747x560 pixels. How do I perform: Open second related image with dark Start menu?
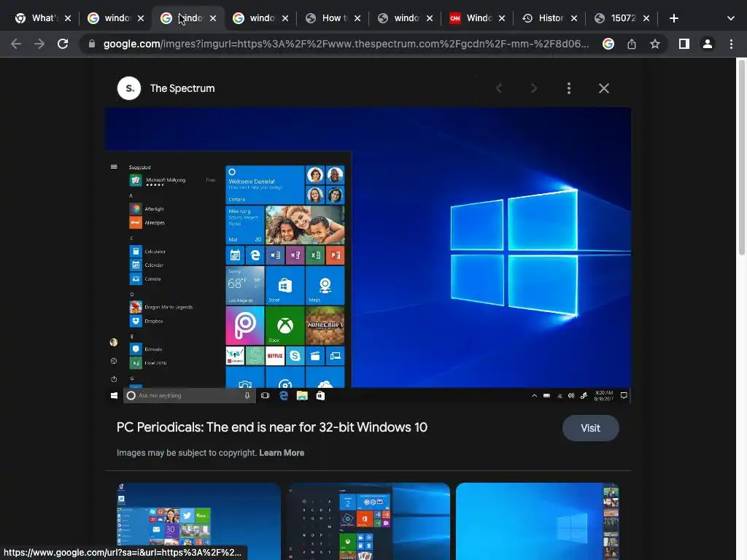(x=368, y=521)
